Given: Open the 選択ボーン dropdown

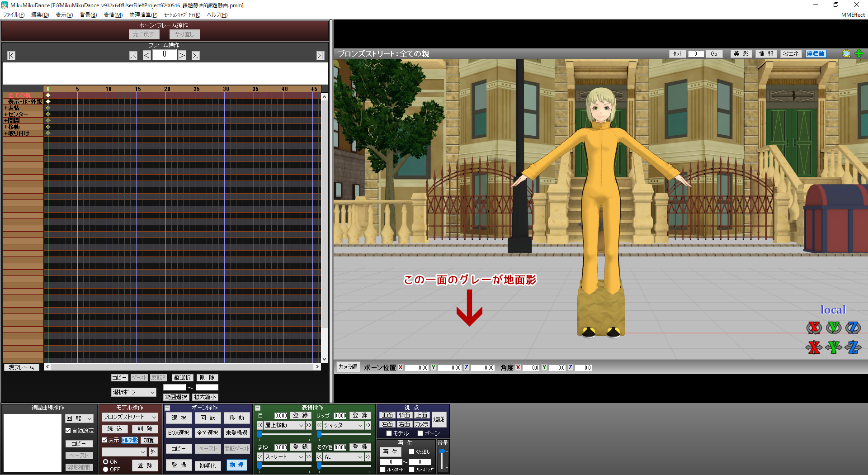Looking at the screenshot, I should click(x=133, y=392).
